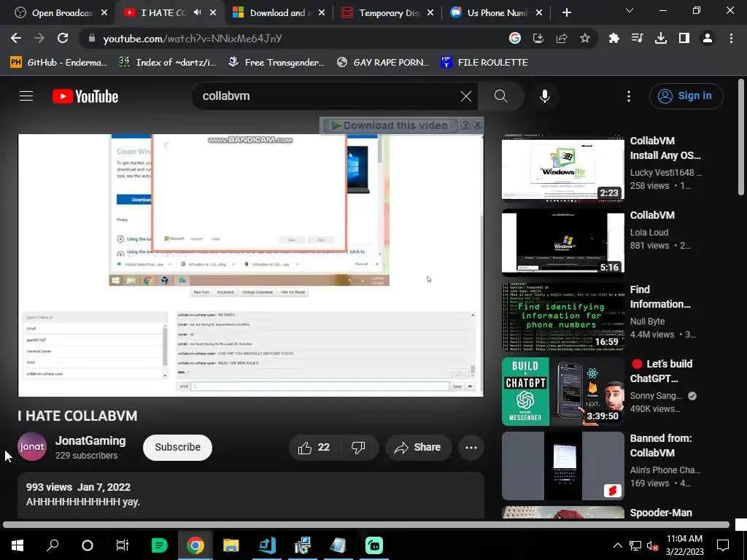747x560 pixels.
Task: Open the share this page icon
Action: 562,38
